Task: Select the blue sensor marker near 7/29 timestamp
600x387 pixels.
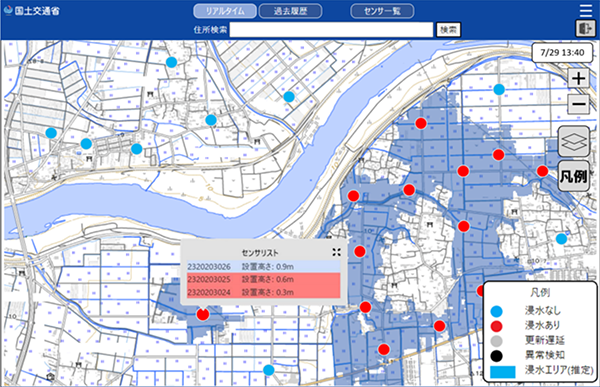Action: click(x=499, y=90)
